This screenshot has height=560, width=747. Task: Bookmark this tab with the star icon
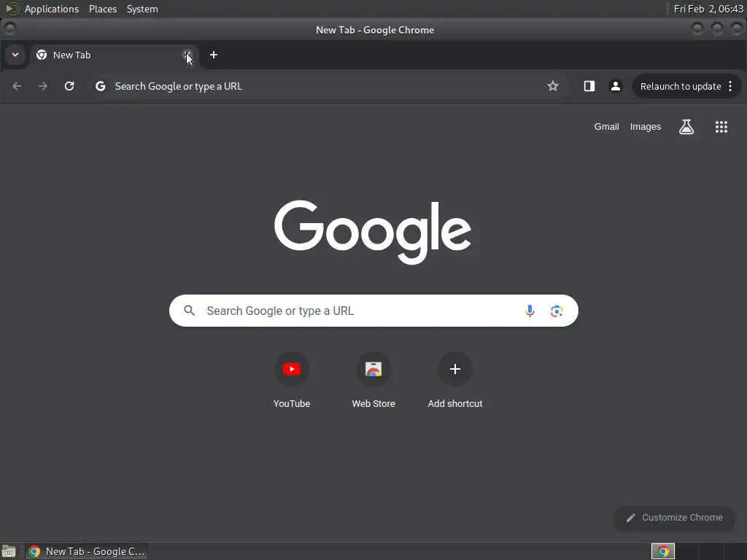click(x=553, y=86)
